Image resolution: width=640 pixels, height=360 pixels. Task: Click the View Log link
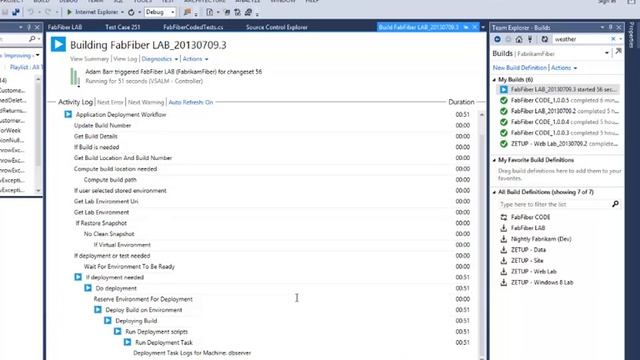click(x=125, y=59)
